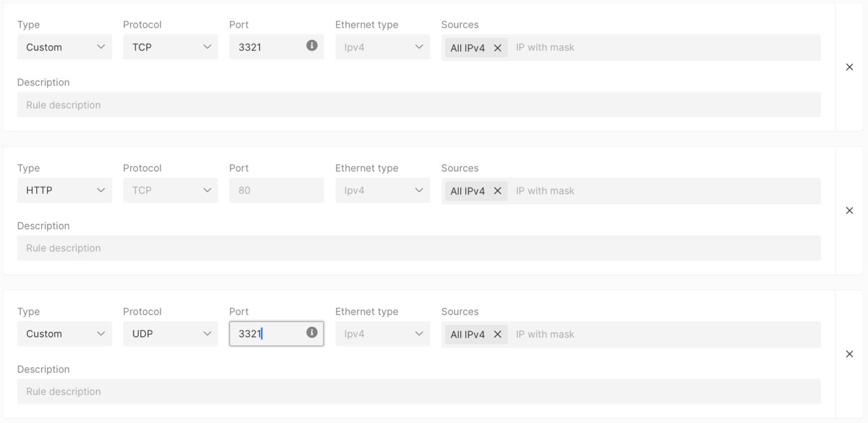The height and width of the screenshot is (423, 868).
Task: Click the port field containing 3321 for UDP
Action: [266, 333]
